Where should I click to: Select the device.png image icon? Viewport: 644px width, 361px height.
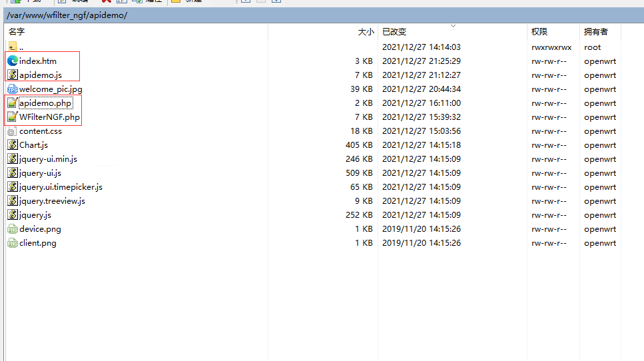12,229
